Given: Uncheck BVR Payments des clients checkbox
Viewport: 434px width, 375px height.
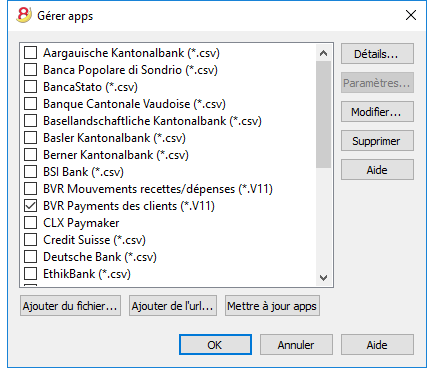Looking at the screenshot, I should click(x=30, y=206).
